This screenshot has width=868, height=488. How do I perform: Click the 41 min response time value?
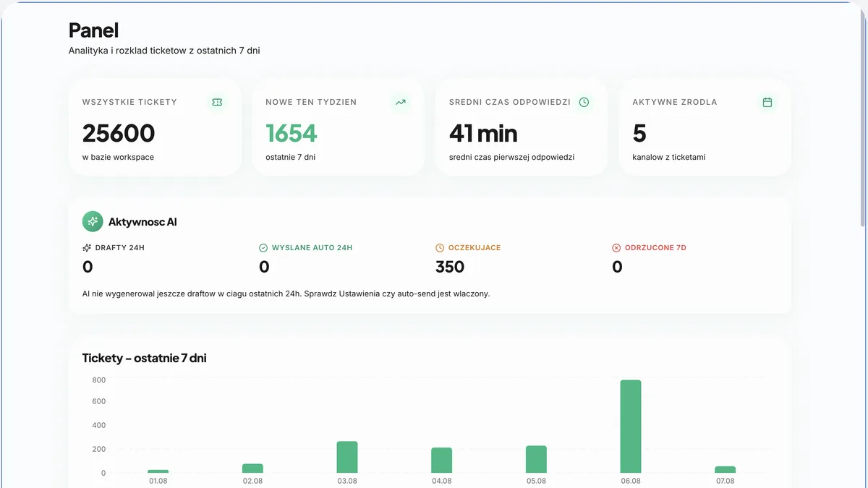pyautogui.click(x=483, y=134)
